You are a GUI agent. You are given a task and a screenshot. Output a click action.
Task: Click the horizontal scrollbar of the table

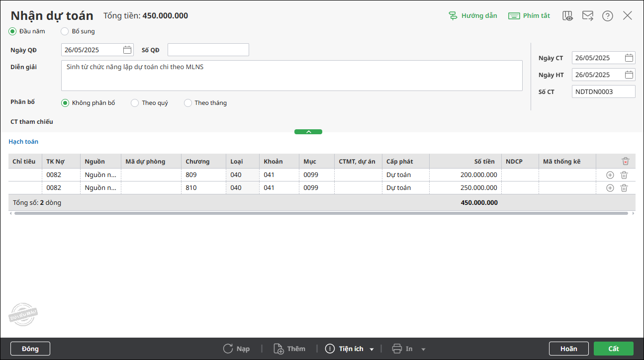tap(321, 213)
